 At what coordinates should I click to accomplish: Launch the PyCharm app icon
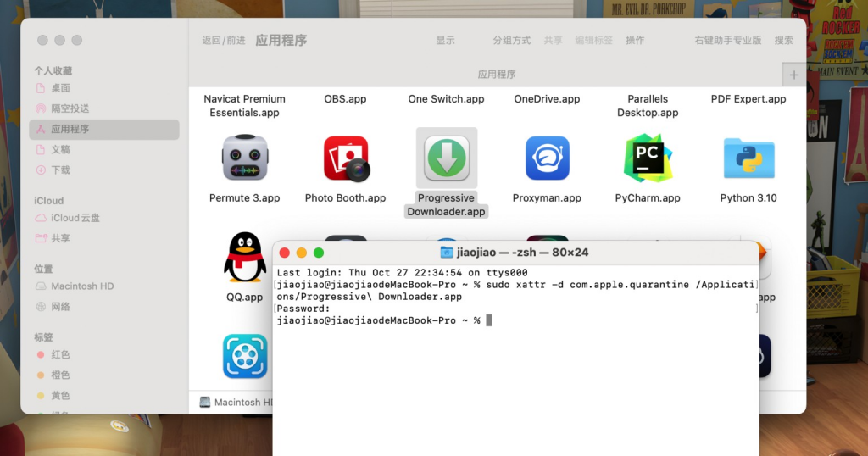tap(648, 158)
